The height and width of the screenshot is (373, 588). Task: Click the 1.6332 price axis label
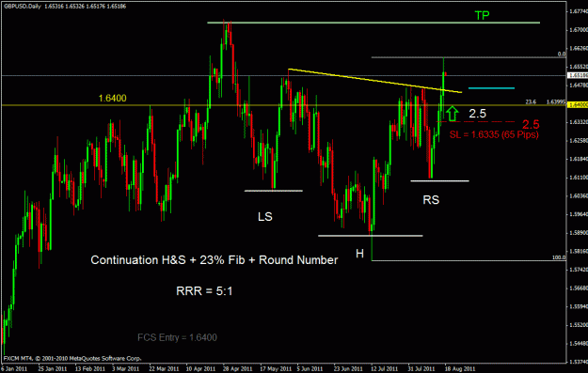tap(578, 122)
